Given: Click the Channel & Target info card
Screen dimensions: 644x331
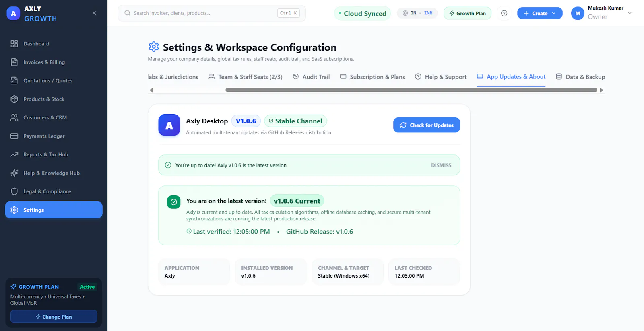Looking at the screenshot, I should 348,272.
